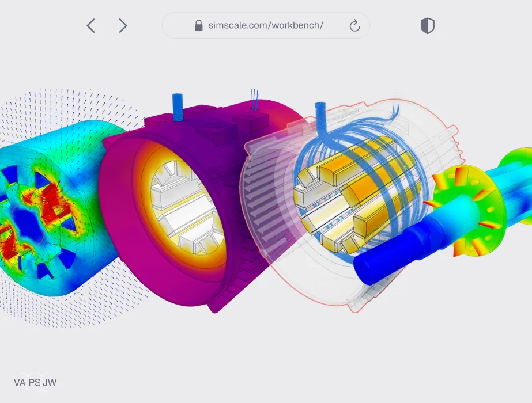Go back with the left arrow
The height and width of the screenshot is (403, 532).
(x=90, y=26)
